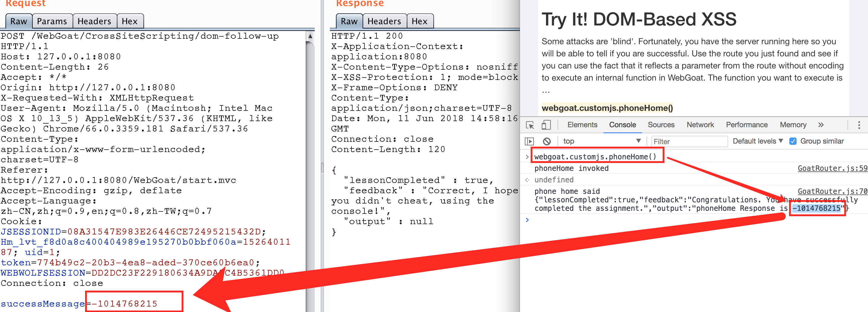Image resolution: width=868 pixels, height=312 pixels.
Task: Show more DevTools tabs chevron
Action: click(x=821, y=125)
